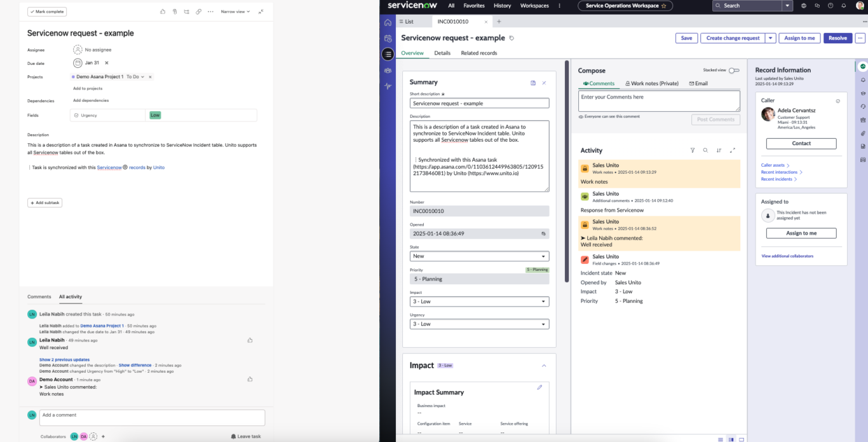Viewport: 868px width, 442px height.
Task: Click the Low urgency tag in Asana
Action: point(155,115)
